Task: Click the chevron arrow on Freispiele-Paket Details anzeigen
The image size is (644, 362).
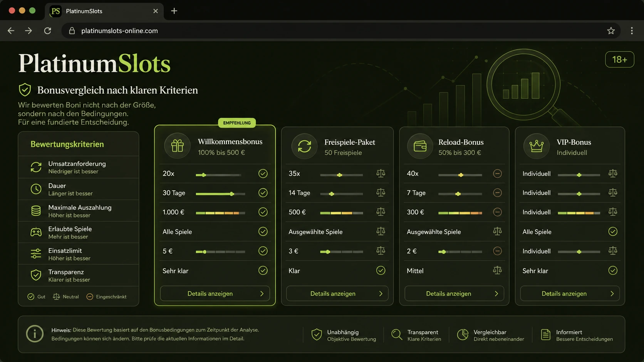Action: point(381,294)
